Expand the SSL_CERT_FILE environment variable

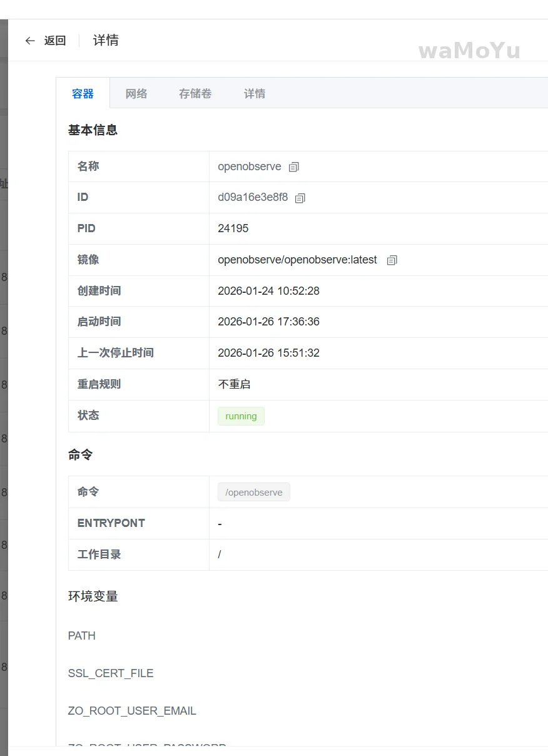[x=111, y=673]
